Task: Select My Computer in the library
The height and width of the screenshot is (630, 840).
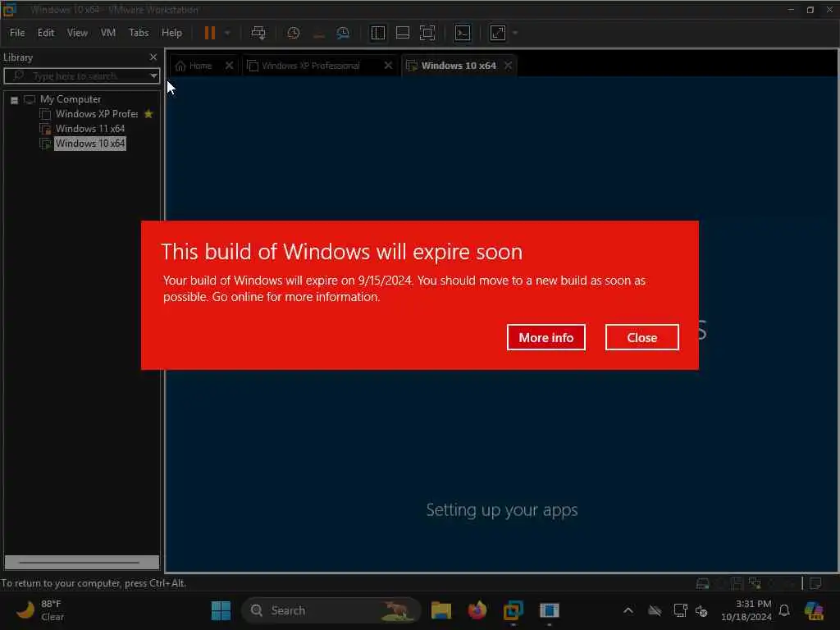Action: click(x=71, y=99)
